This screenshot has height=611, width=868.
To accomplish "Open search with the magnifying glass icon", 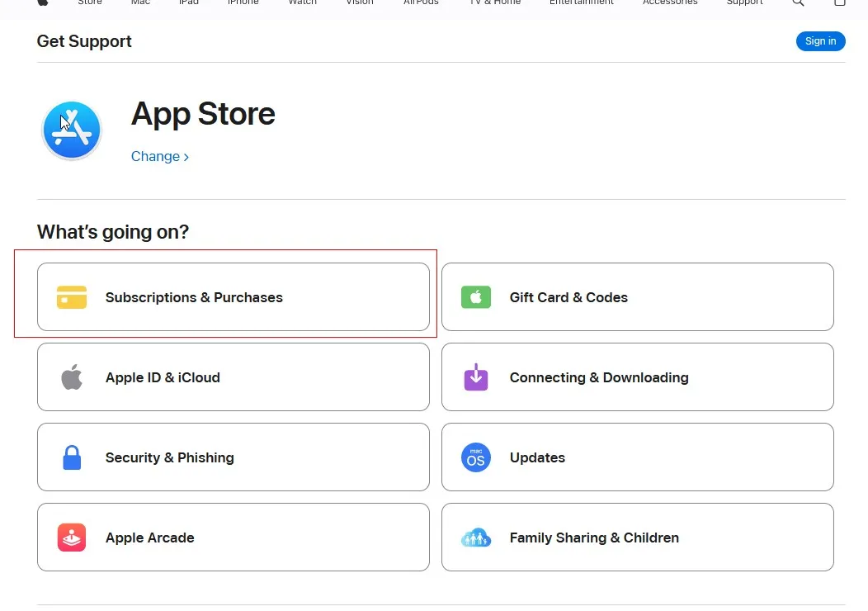I will [798, 2].
